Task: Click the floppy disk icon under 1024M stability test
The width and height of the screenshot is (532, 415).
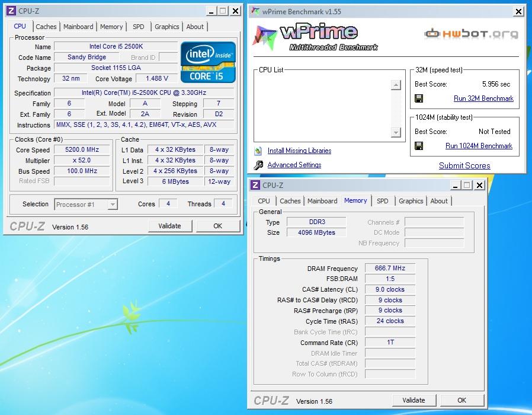Action: 419,146
